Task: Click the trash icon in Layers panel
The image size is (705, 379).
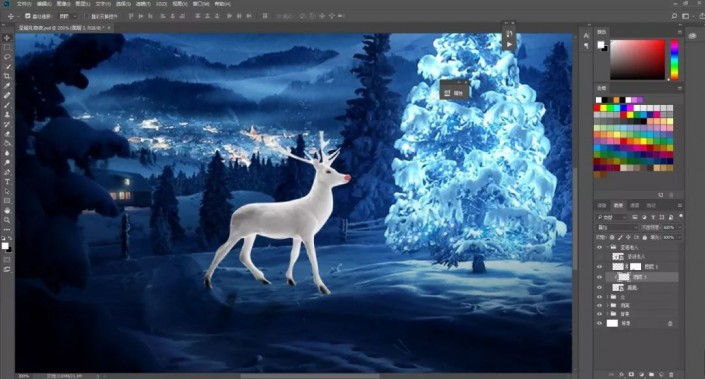Action: tap(671, 374)
